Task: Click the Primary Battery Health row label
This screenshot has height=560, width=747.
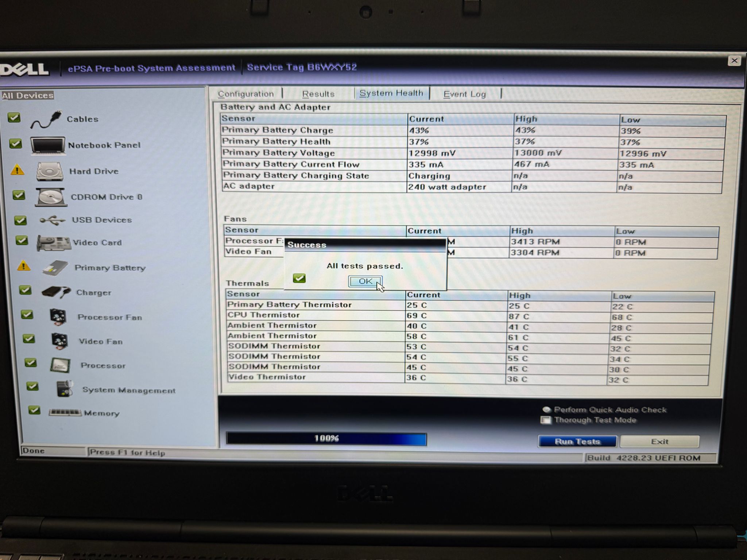Action: (276, 141)
